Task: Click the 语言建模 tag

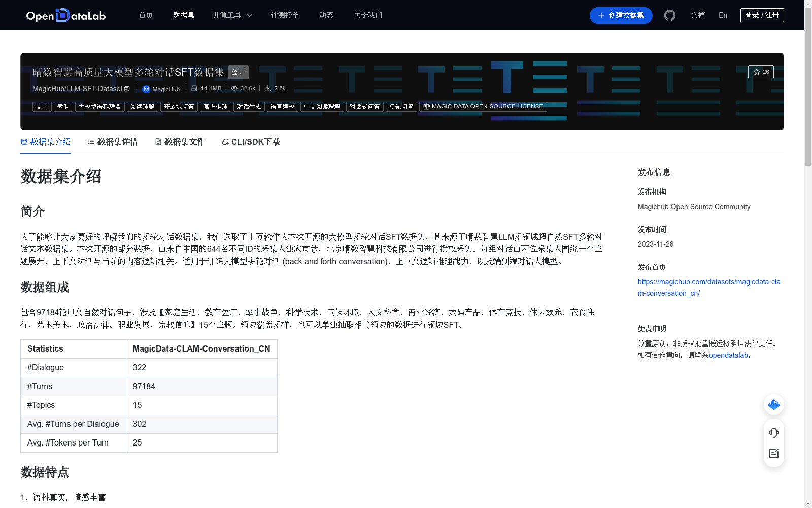Action: (283, 107)
